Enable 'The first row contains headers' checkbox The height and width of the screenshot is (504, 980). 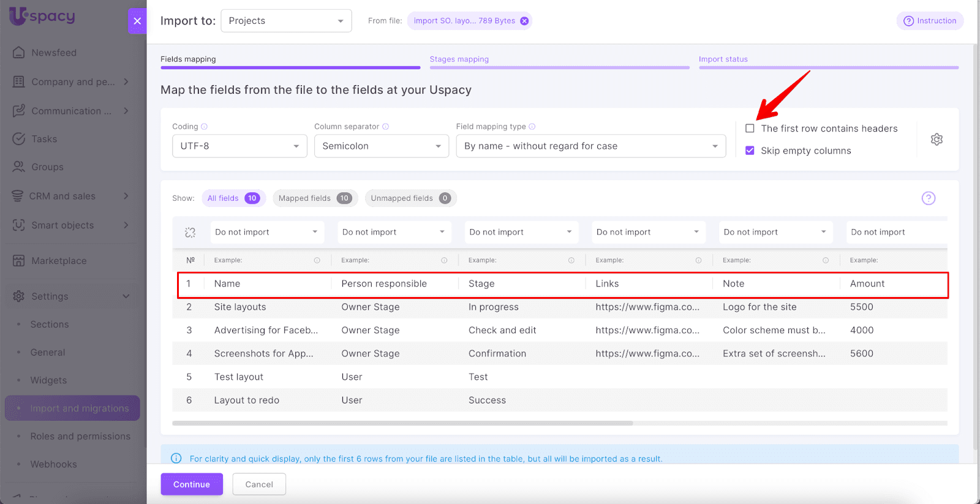750,129
